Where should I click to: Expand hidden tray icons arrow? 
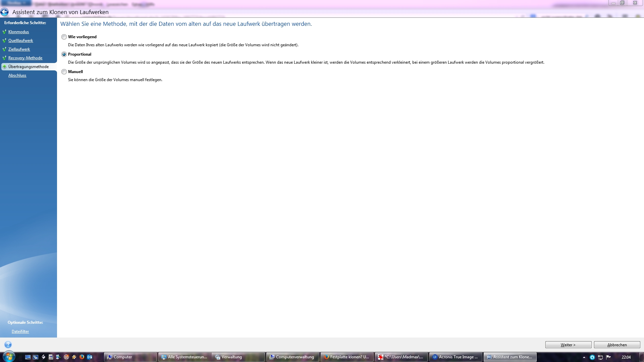click(x=584, y=357)
